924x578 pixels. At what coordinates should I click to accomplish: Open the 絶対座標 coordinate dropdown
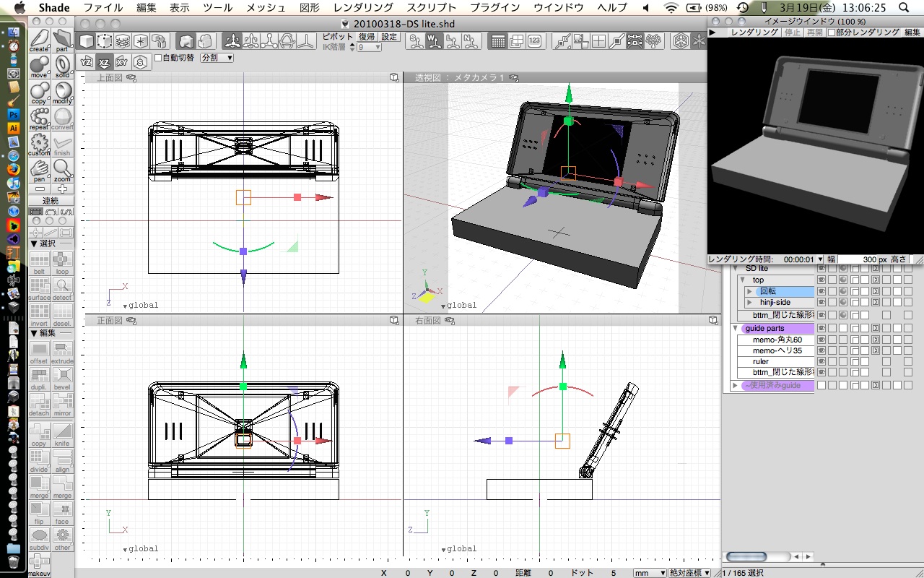point(689,573)
